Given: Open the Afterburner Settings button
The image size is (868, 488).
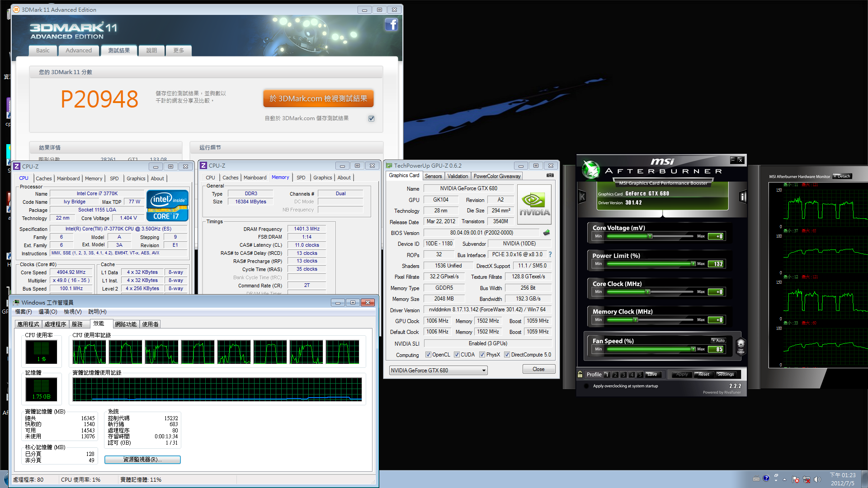Looking at the screenshot, I should point(725,375).
